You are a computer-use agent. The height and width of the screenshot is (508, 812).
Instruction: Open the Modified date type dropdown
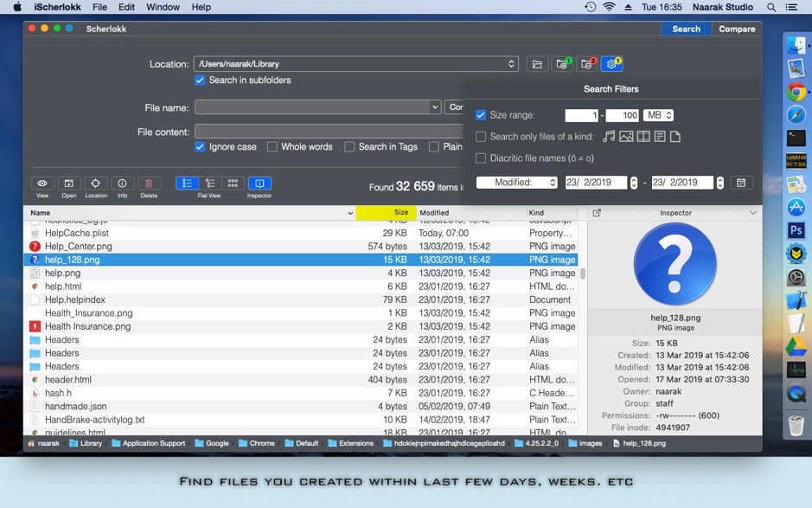click(517, 183)
